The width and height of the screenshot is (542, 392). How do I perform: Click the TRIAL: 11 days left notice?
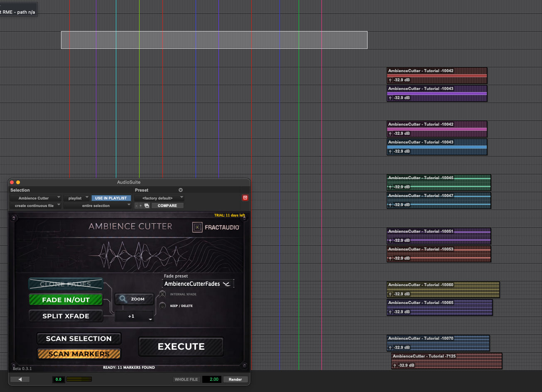(230, 215)
